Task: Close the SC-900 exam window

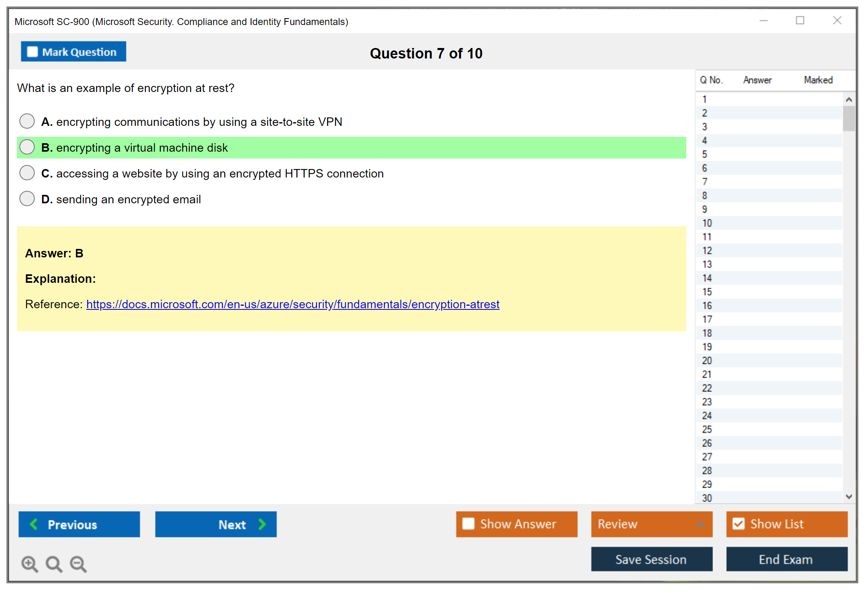Action: click(837, 21)
